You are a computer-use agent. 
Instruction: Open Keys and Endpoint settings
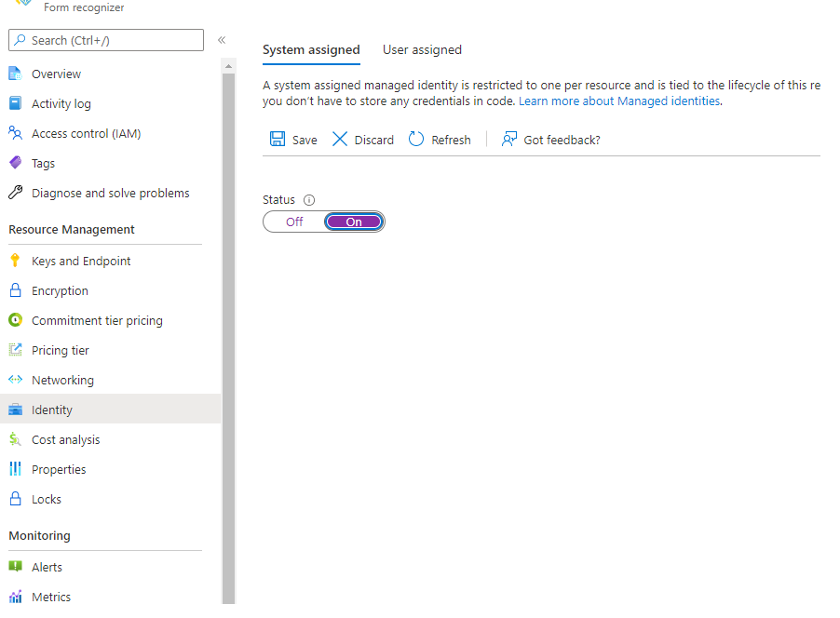tap(79, 261)
